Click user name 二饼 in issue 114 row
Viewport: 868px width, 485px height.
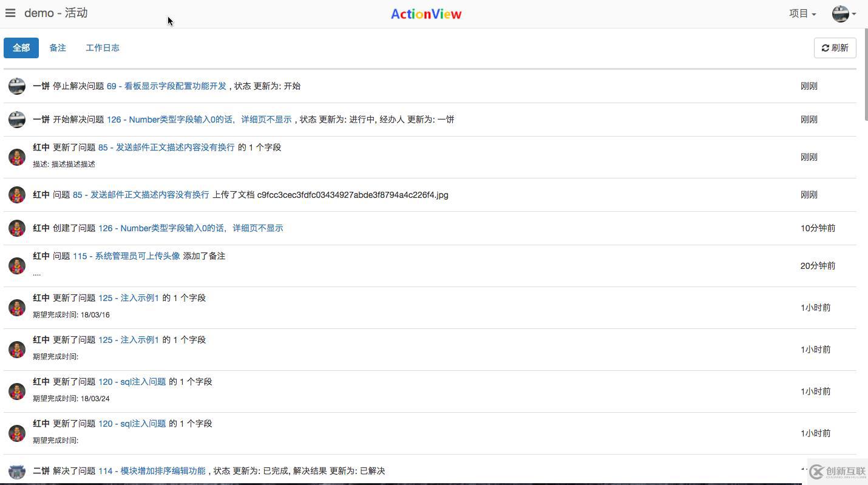point(41,471)
